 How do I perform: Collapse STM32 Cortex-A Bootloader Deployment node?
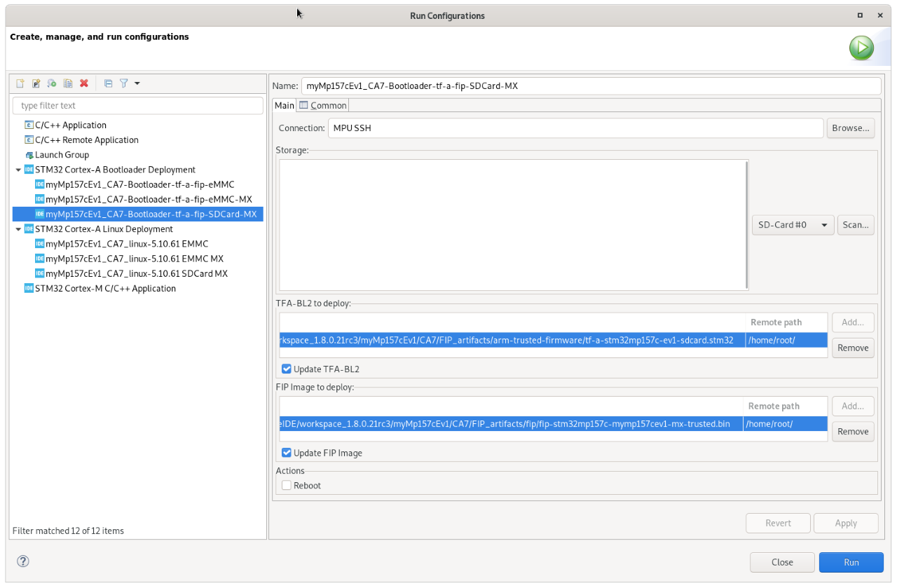(18, 170)
